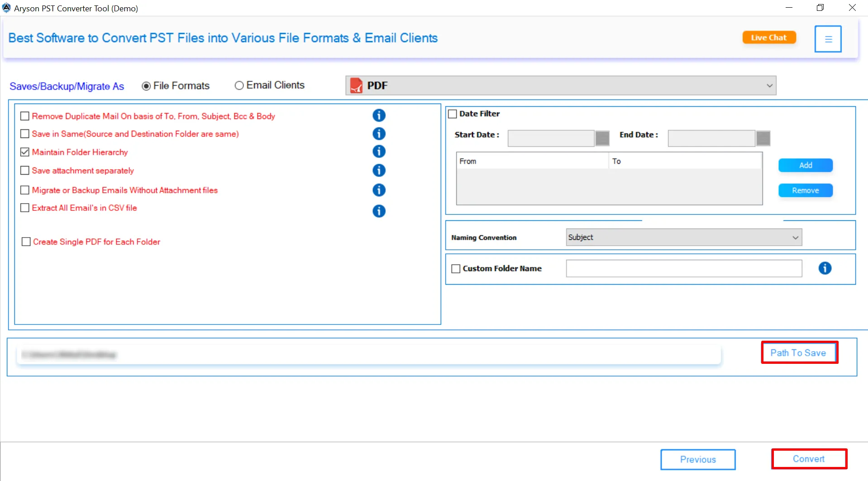The height and width of the screenshot is (481, 868).
Task: Click the info icon beside Save attachment separately
Action: point(379,170)
